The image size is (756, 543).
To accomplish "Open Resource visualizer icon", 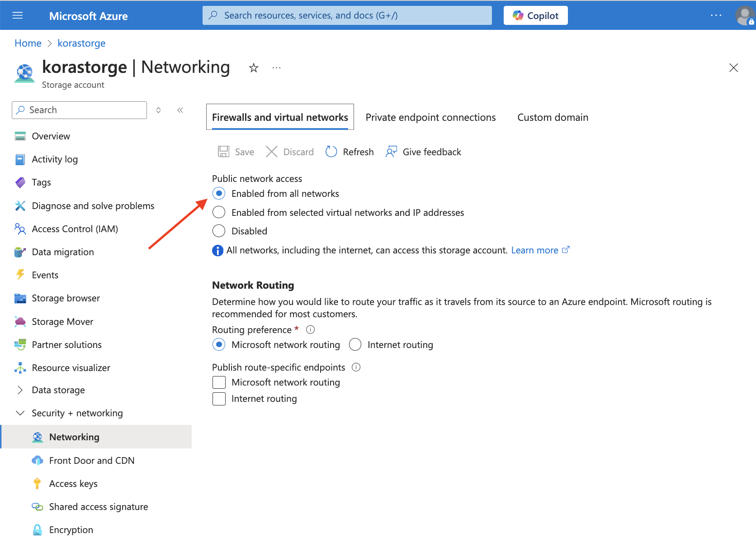I will 20,368.
